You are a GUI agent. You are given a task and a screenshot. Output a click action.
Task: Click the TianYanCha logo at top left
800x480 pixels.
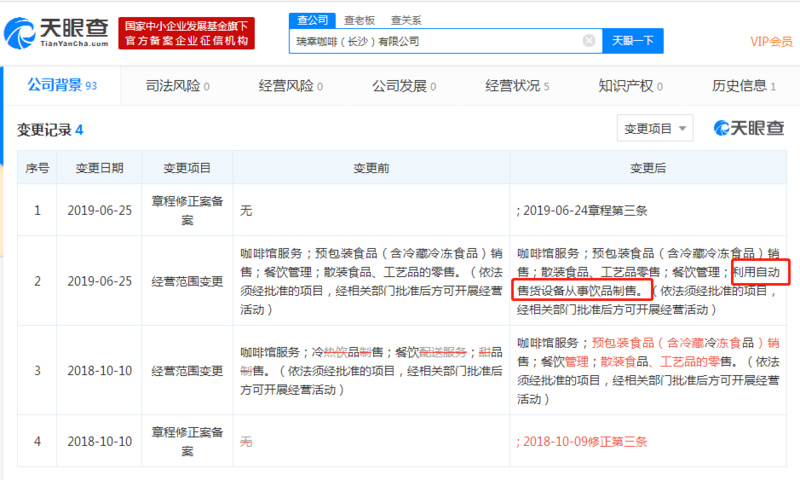pos(56,33)
